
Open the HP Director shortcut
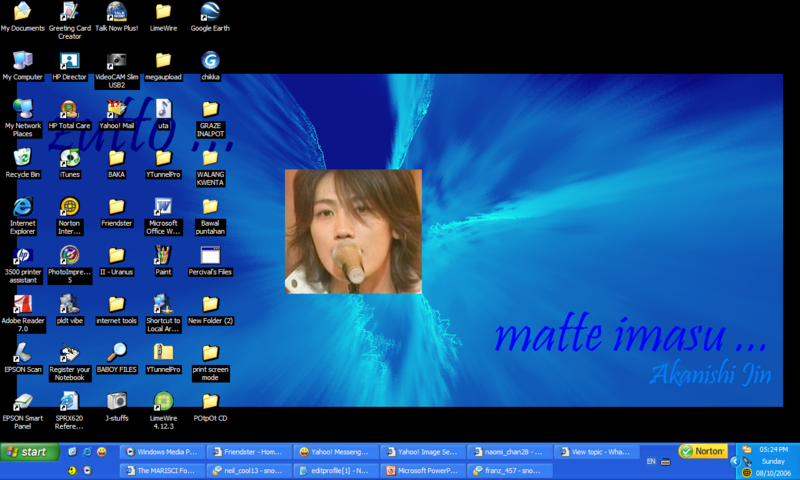coord(69,60)
